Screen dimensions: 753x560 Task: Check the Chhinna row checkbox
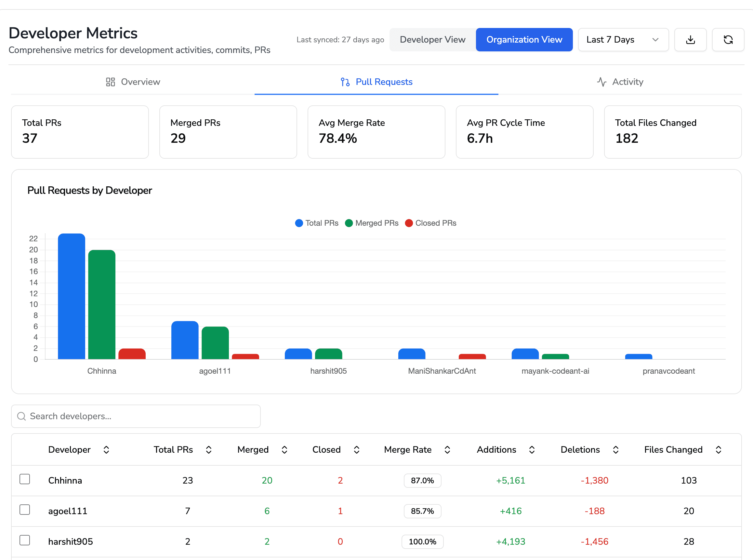pyautogui.click(x=25, y=479)
